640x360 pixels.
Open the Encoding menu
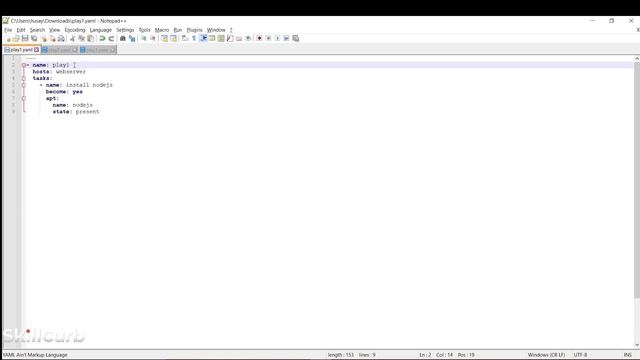[x=75, y=30]
